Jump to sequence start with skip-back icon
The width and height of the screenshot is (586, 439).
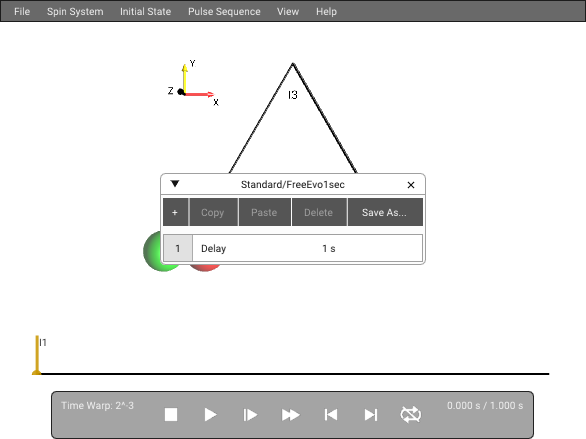click(x=331, y=415)
